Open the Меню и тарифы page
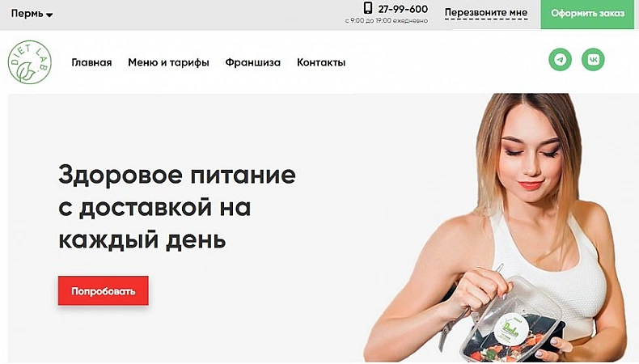This screenshot has height=364, width=639. click(x=168, y=62)
